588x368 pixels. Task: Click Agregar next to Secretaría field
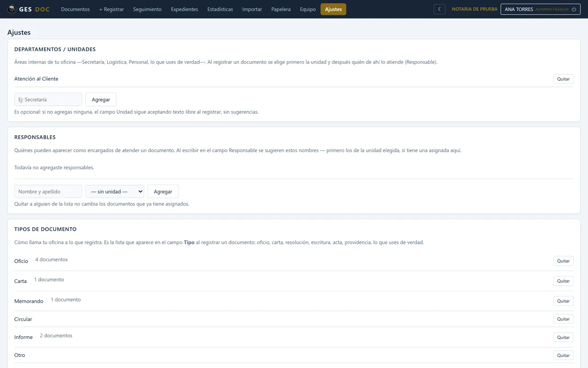(101, 99)
